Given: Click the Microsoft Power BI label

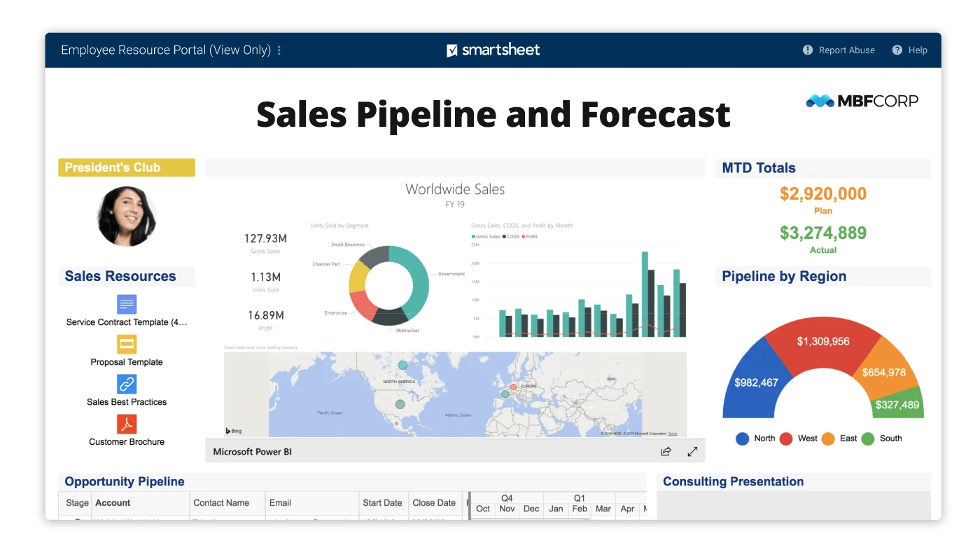Looking at the screenshot, I should point(252,452).
